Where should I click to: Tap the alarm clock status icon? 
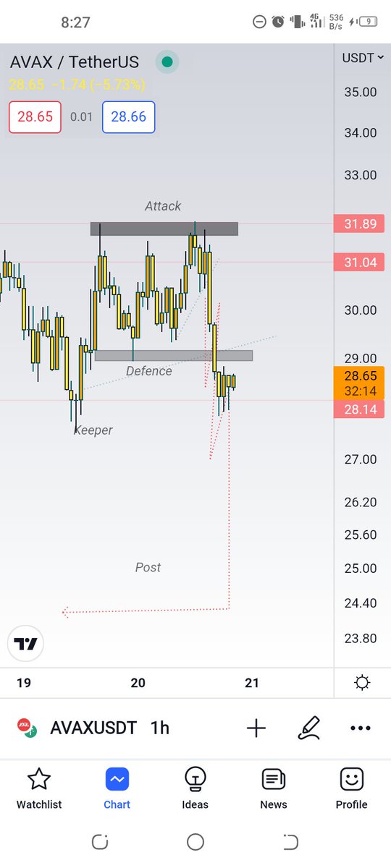278,22
